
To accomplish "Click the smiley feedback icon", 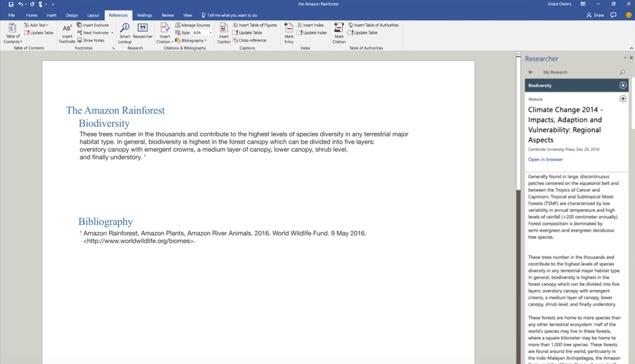I will click(628, 15).
